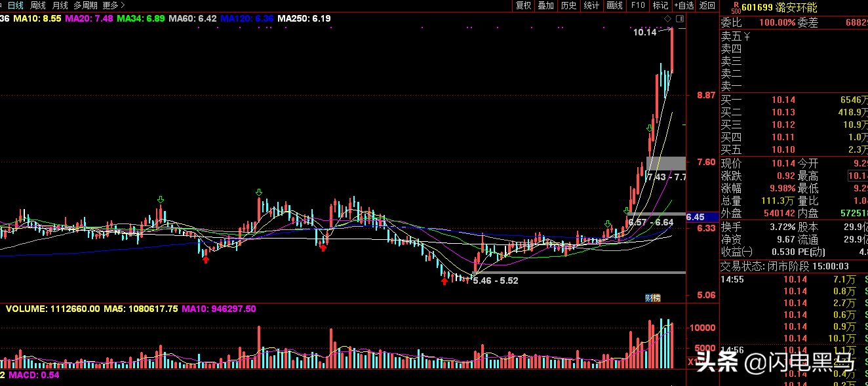
Task: Click the 卖五 ask row label
Action: pos(732,37)
